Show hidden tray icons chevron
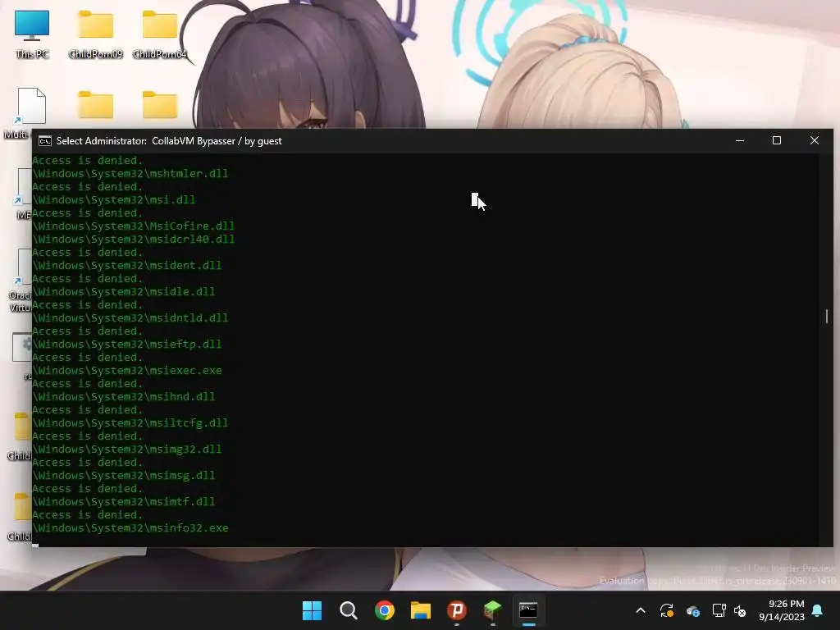This screenshot has height=630, width=840. (641, 610)
